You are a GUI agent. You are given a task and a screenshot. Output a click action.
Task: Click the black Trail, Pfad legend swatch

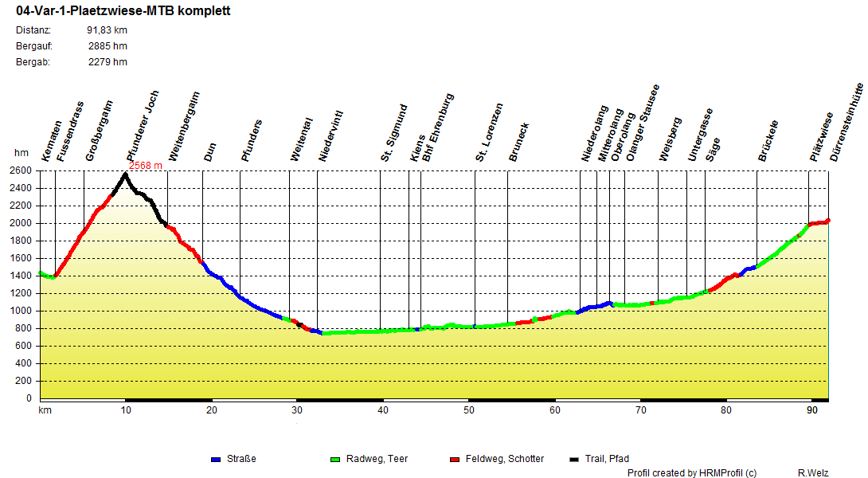pos(574,460)
